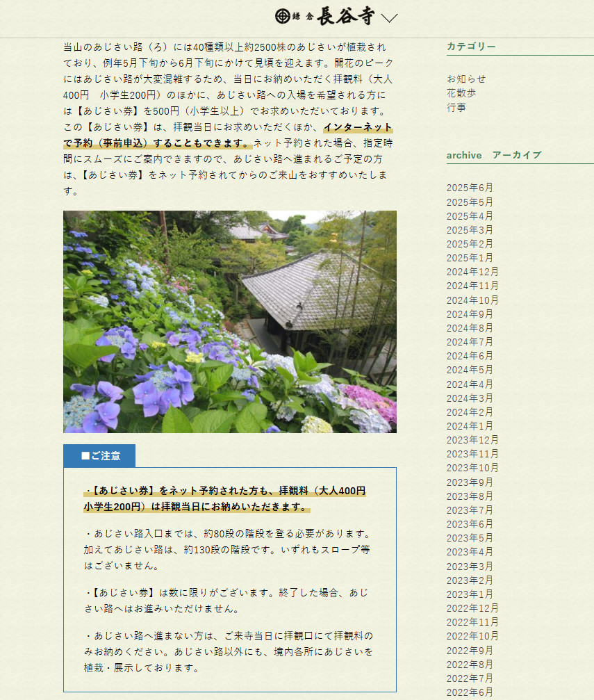Image resolution: width=594 pixels, height=700 pixels.
Task: Open archive 2025年4月
Action: click(470, 216)
